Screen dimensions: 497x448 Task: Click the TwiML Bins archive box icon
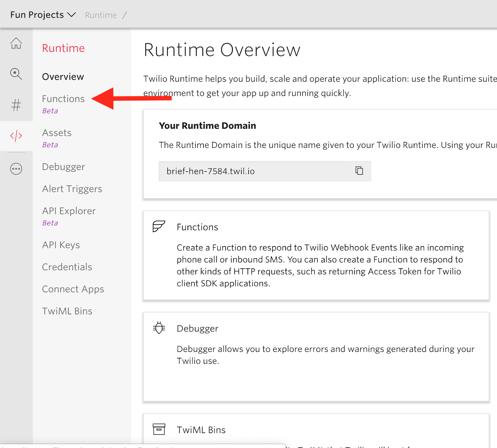159,429
